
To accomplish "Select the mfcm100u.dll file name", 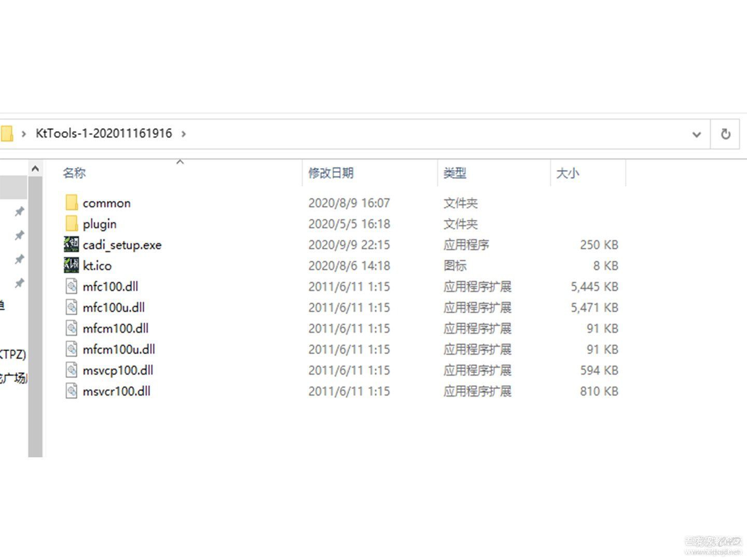I will [x=119, y=349].
